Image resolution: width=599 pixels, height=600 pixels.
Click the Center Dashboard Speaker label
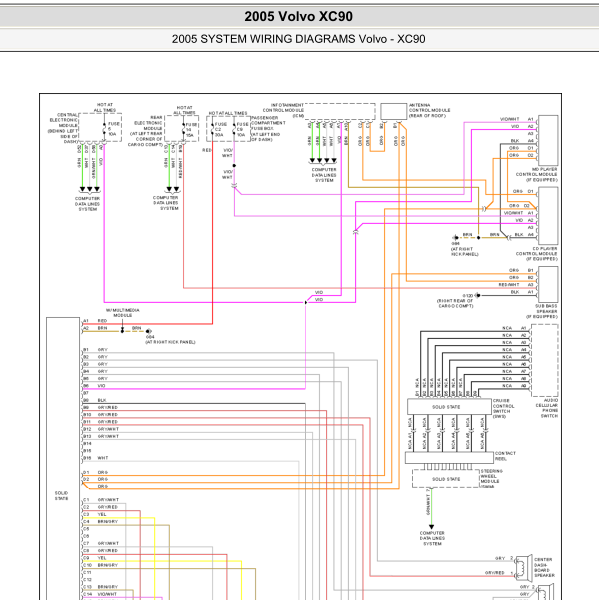(x=544, y=567)
